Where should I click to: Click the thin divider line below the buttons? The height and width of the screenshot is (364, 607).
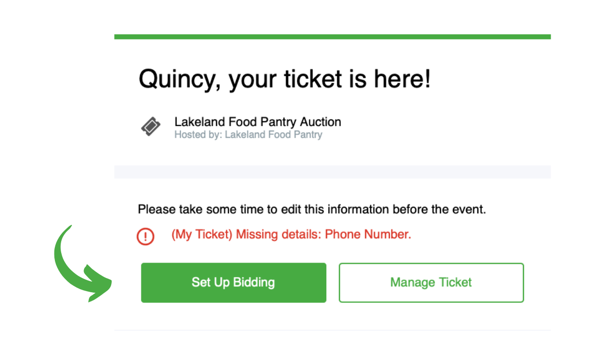tap(333, 330)
